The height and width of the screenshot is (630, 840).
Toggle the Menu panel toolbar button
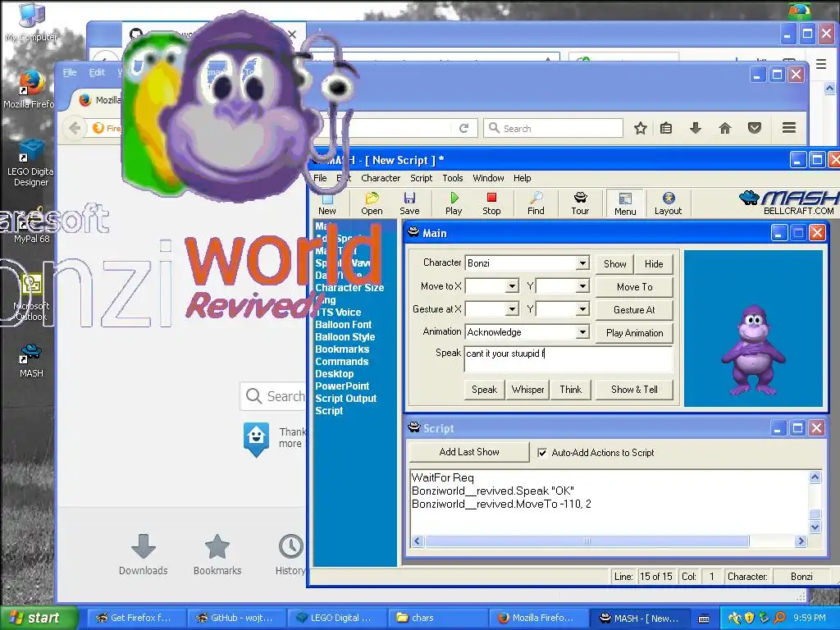625,203
